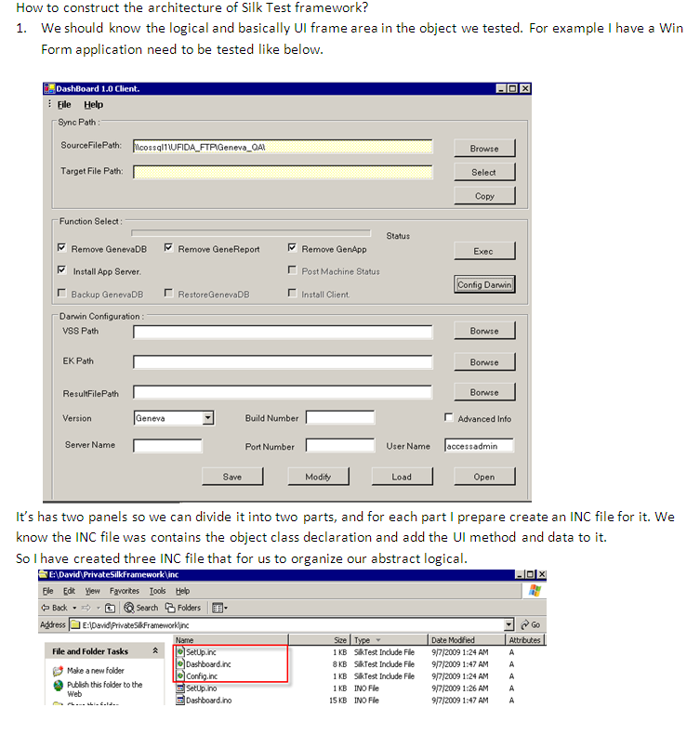Click the Config Darwin button
The height and width of the screenshot is (734, 700).
484,284
